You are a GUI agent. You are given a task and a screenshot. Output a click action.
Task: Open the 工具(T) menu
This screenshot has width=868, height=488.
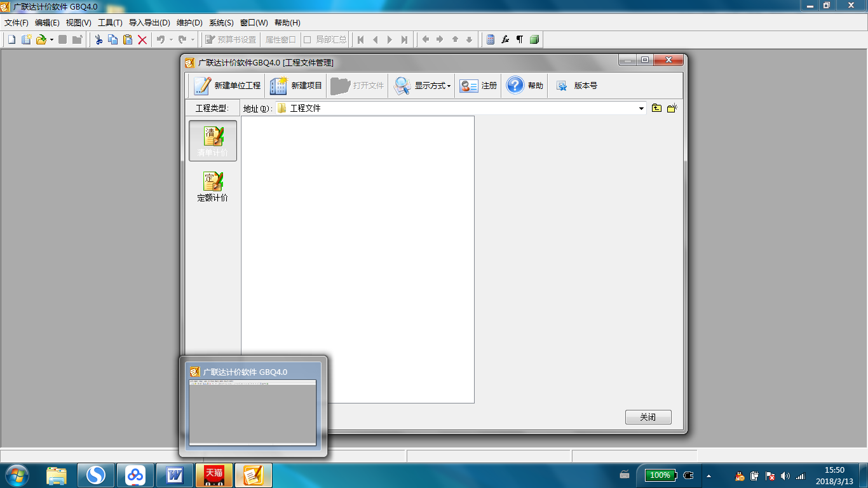coord(110,22)
